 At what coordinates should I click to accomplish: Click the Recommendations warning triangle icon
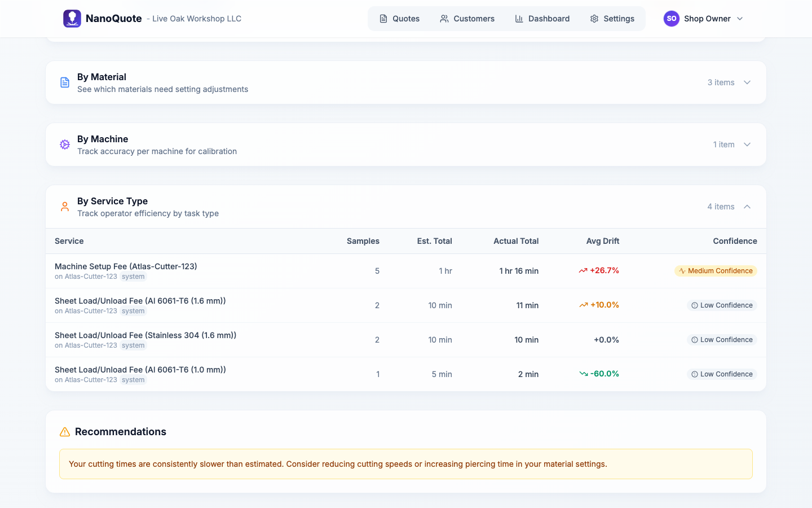coord(65,432)
